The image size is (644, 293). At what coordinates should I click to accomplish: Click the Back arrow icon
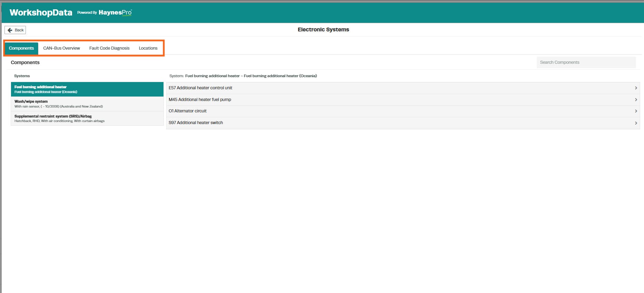point(10,30)
